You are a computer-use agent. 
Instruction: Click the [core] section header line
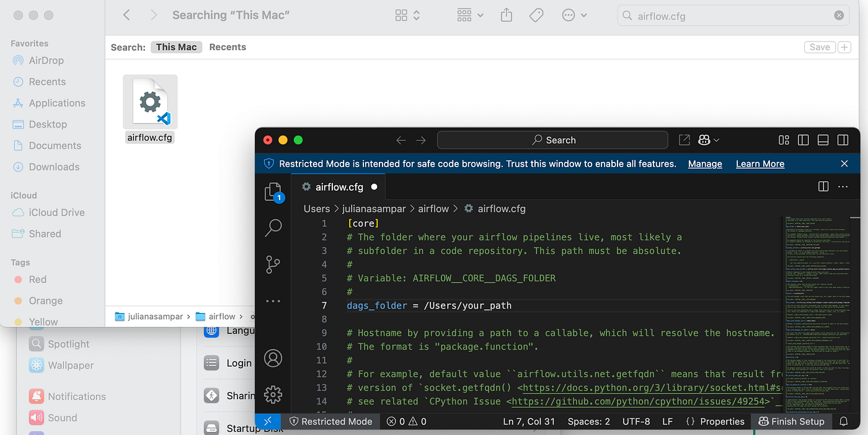pos(363,223)
